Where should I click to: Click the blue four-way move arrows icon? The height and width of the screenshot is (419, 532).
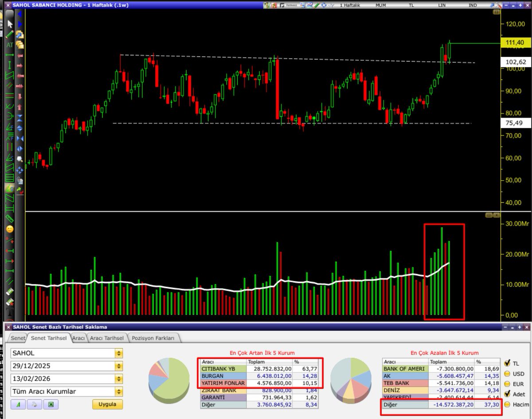[x=20, y=170]
